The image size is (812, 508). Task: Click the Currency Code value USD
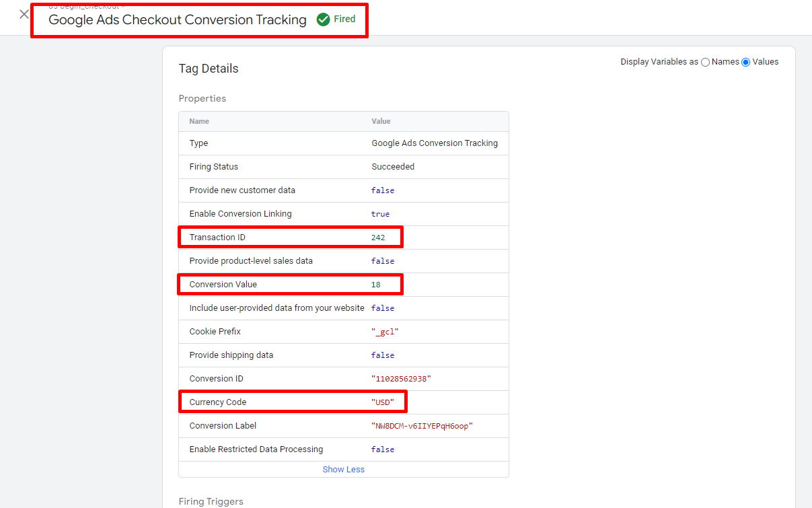pyautogui.click(x=387, y=402)
